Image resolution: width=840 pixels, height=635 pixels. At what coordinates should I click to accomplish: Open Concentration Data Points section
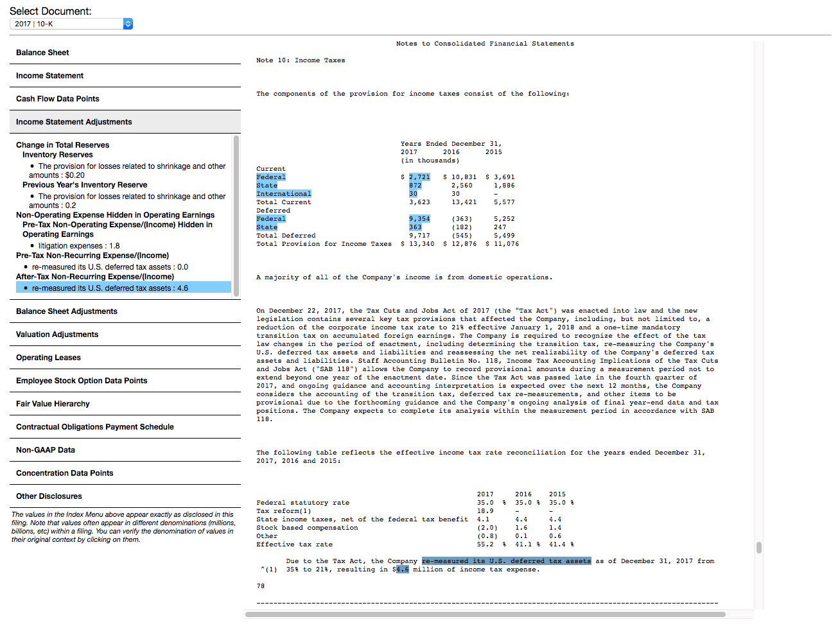[125, 473]
